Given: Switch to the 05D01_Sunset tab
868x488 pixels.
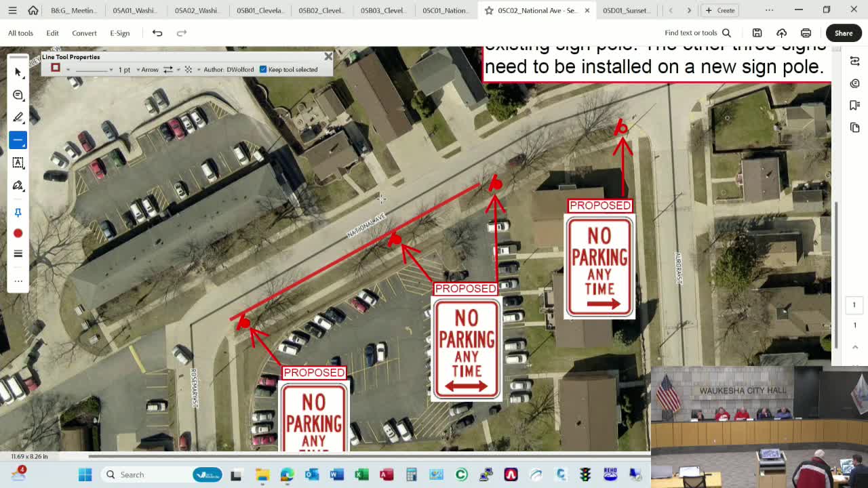Looking at the screenshot, I should pos(627,10).
